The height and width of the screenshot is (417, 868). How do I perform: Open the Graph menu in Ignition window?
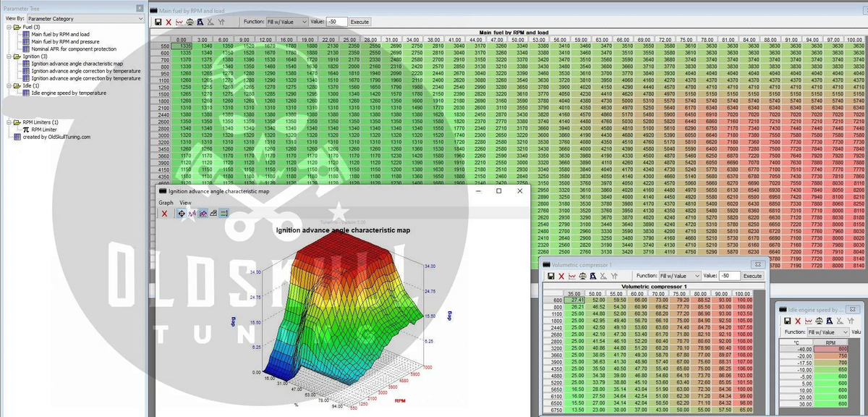[166, 203]
